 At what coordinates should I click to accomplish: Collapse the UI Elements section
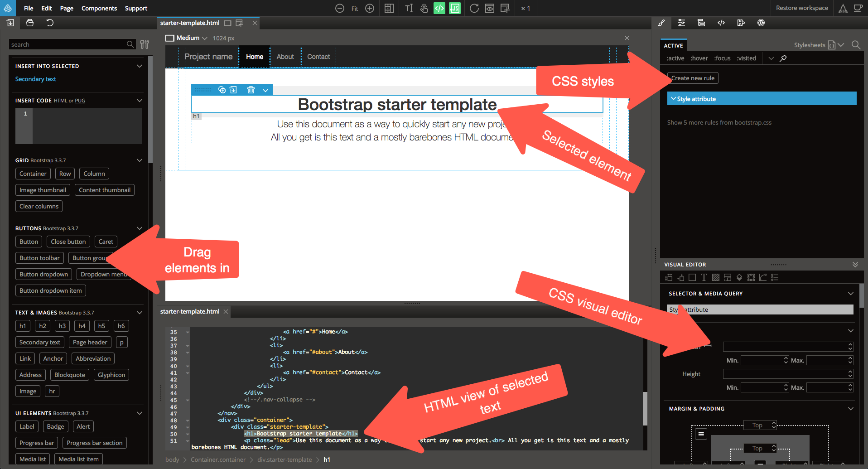(x=140, y=413)
